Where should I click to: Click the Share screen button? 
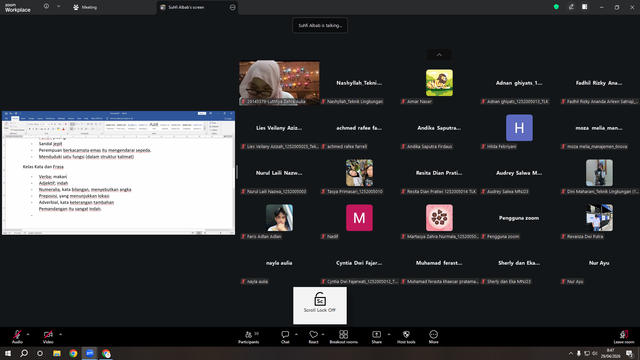pyautogui.click(x=376, y=337)
